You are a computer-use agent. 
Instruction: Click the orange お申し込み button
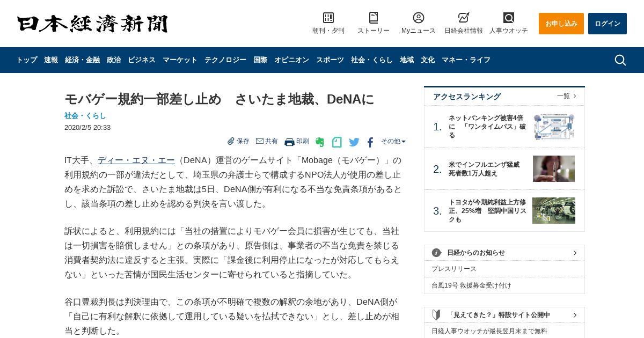point(561,24)
